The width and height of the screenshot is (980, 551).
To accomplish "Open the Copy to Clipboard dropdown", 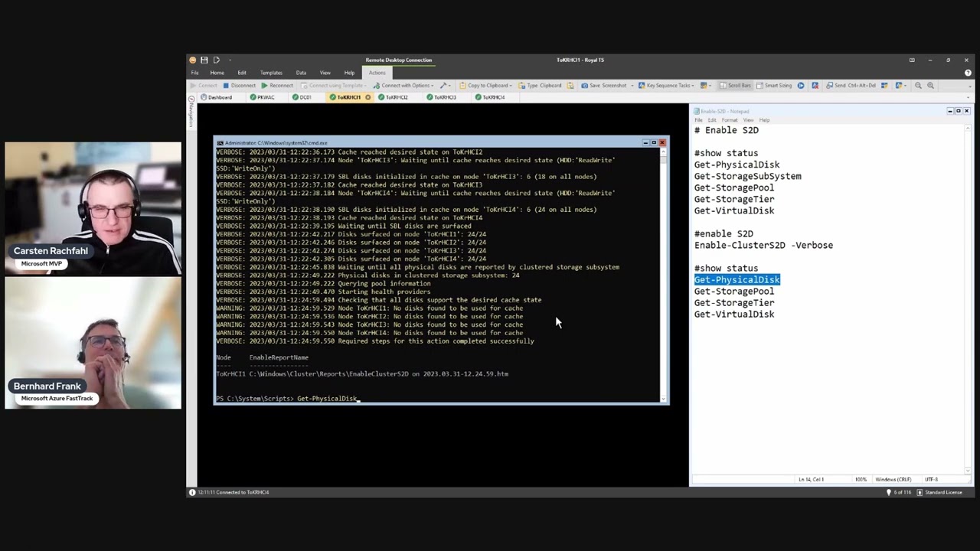I will [487, 86].
